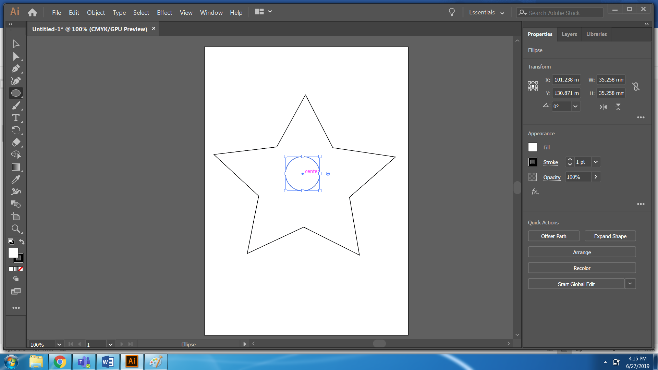Open the Window menu

211,13
